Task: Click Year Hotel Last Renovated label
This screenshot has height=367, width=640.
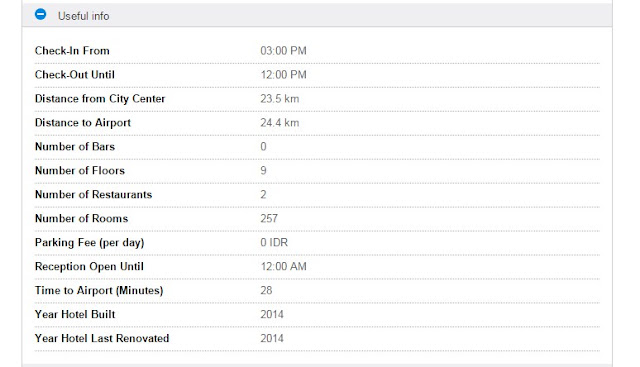Action: tap(102, 338)
